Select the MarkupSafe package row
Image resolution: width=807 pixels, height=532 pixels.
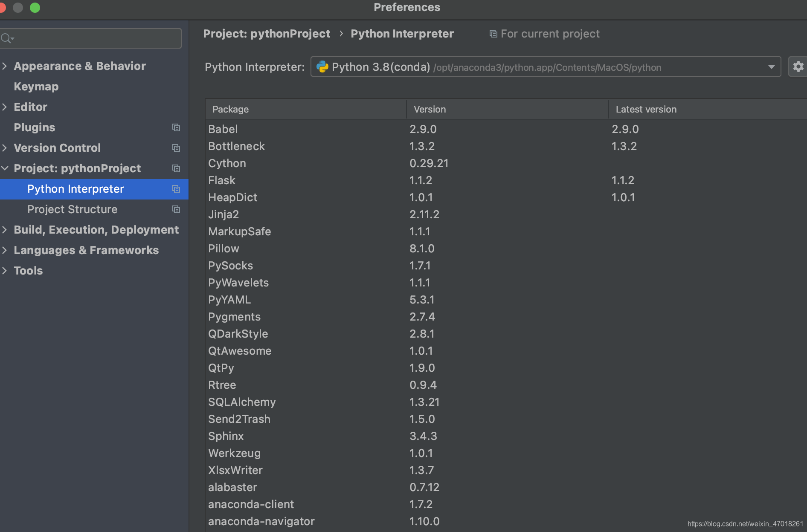(506, 231)
